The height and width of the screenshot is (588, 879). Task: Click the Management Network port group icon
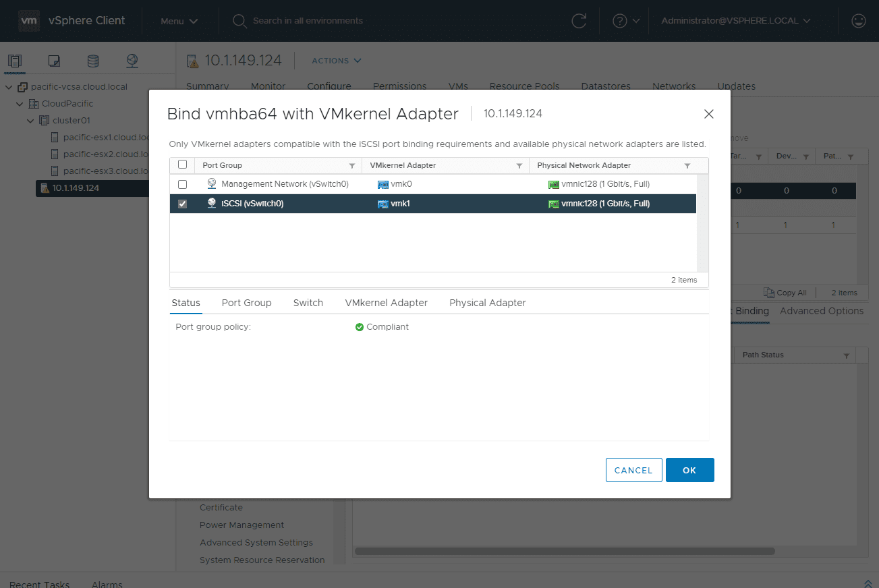tap(212, 184)
